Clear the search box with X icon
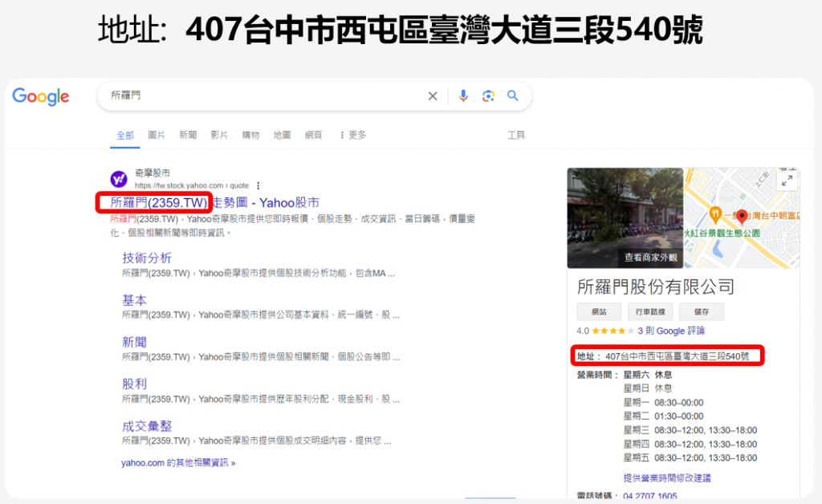Viewport: 822px width, 504px height. 433,96
